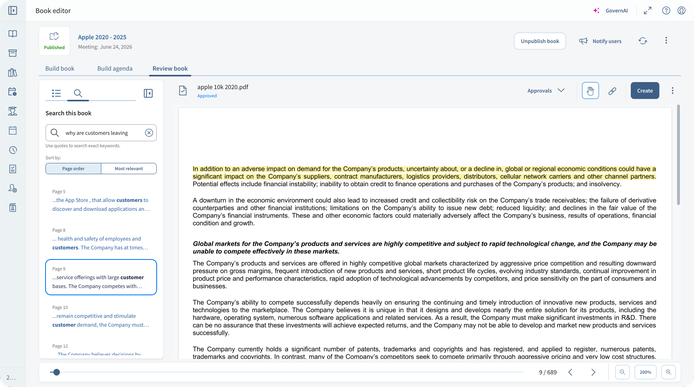Go to the next page arrow
This screenshot has height=387, width=694.
[x=593, y=372]
